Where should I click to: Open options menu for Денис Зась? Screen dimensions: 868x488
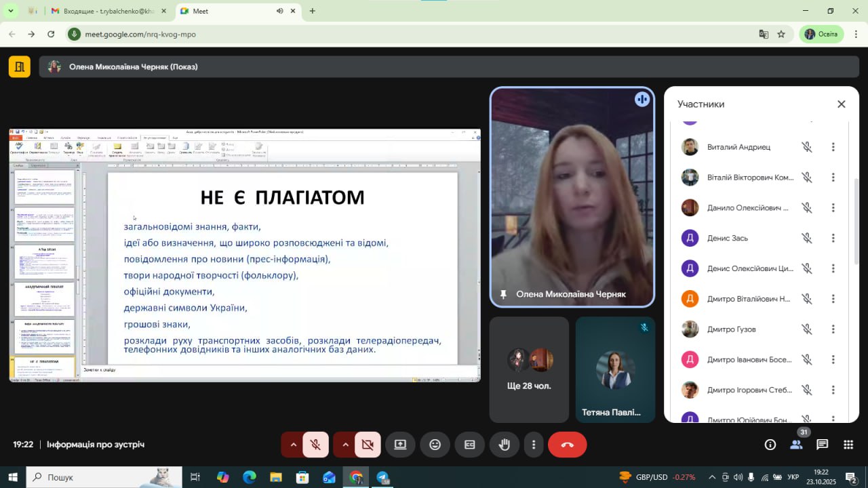click(x=833, y=238)
